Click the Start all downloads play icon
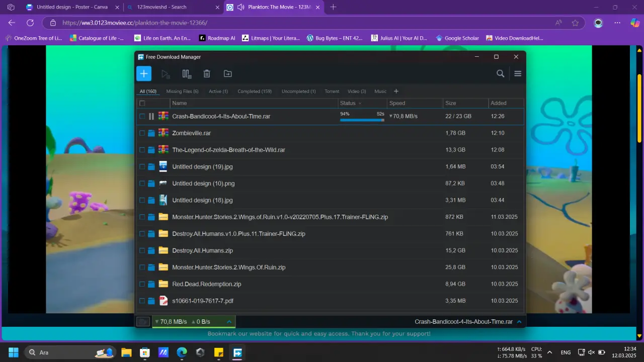The width and height of the screenshot is (644, 362). [166, 74]
